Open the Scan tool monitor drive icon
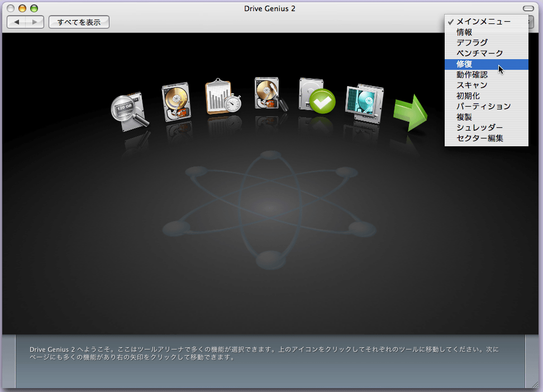 coord(365,103)
